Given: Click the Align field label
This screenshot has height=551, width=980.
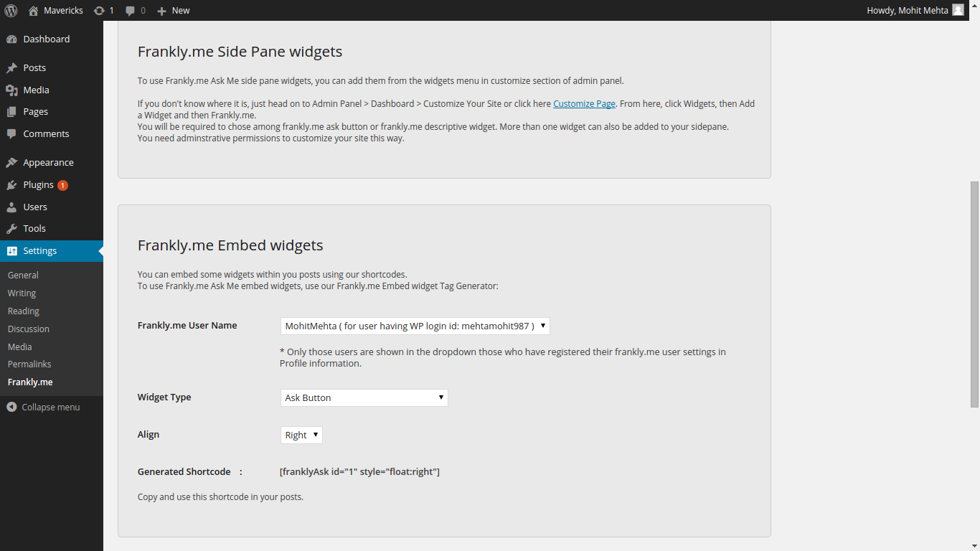Looking at the screenshot, I should [149, 435].
